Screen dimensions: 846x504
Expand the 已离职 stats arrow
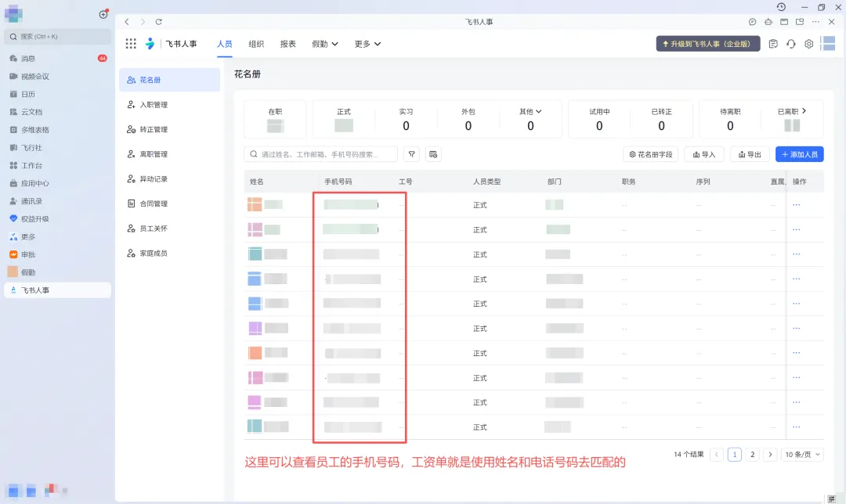pos(804,111)
